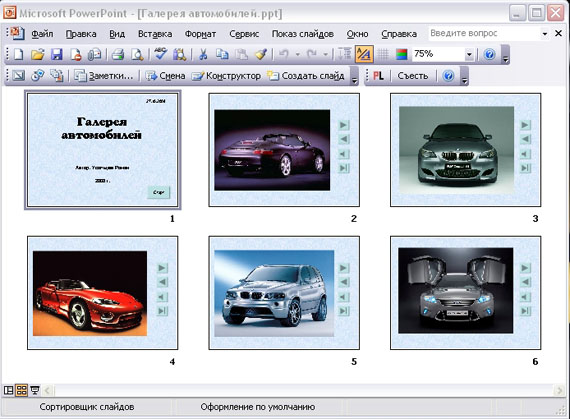This screenshot has width=570, height=419.
Task: Run the spelling check ABC icon
Action: (160, 55)
